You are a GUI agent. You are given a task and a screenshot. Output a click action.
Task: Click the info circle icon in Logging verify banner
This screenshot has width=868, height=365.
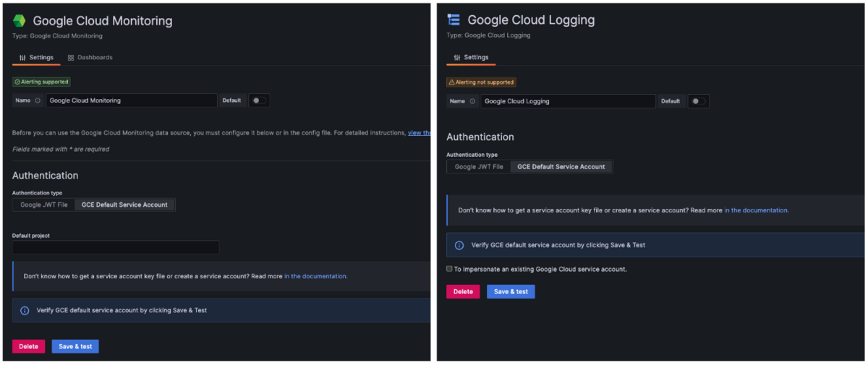pos(459,245)
